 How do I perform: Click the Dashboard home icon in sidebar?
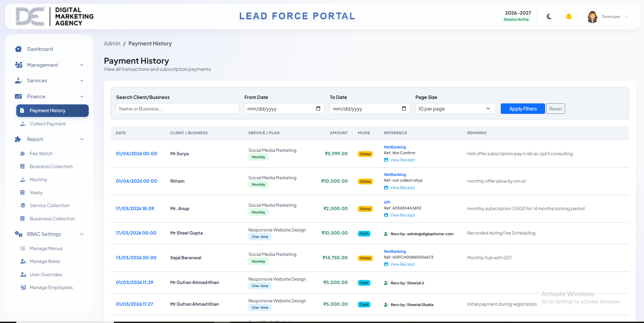click(18, 49)
